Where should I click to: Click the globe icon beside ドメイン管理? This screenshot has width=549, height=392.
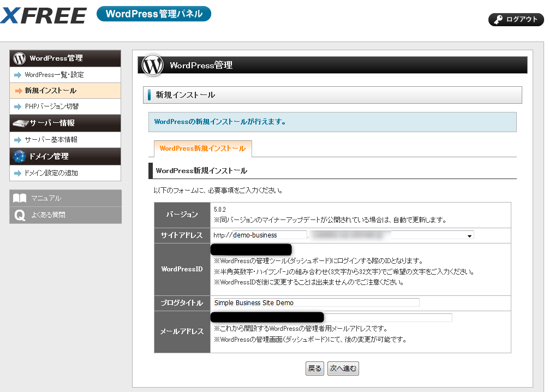(x=19, y=156)
